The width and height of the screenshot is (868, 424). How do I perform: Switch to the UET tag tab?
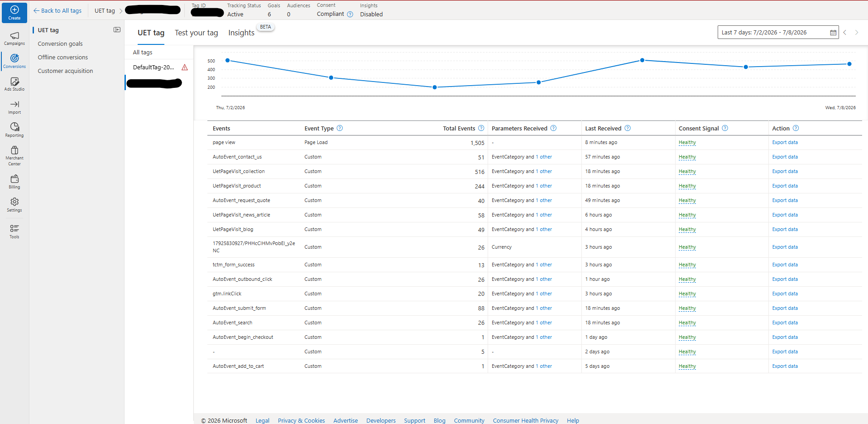tap(151, 33)
